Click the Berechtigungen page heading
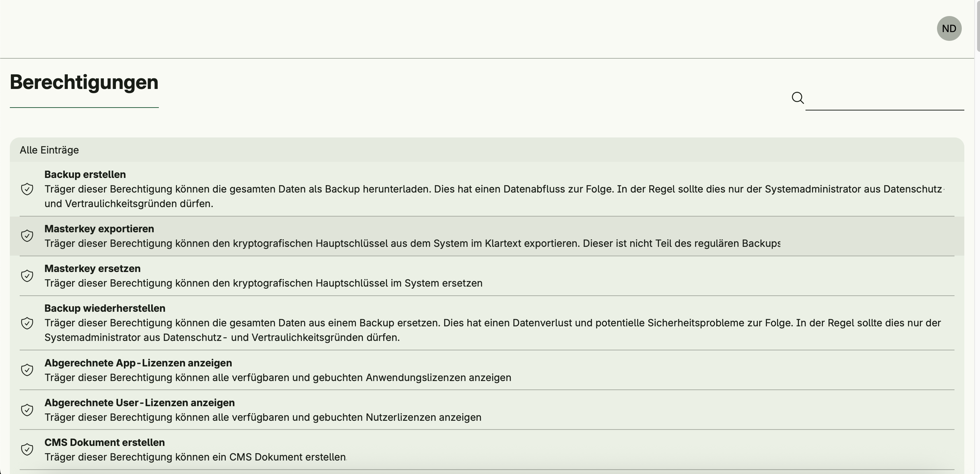This screenshot has height=474, width=980. coord(84,82)
